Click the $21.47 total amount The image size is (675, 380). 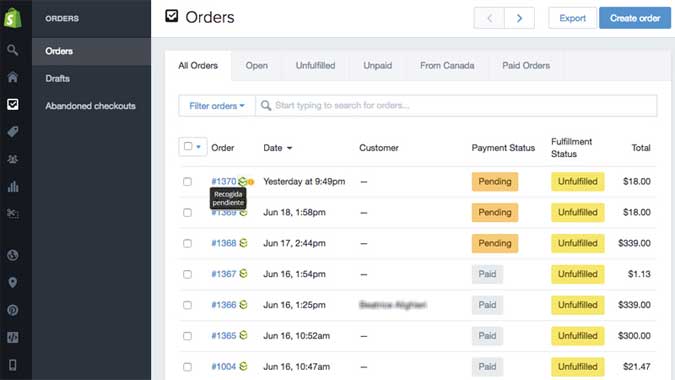636,367
